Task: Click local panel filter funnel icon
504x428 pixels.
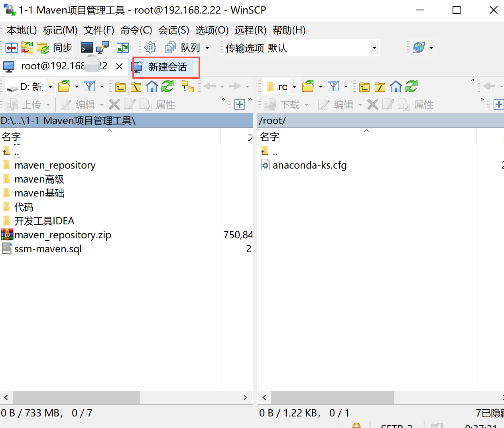Action: [89, 86]
